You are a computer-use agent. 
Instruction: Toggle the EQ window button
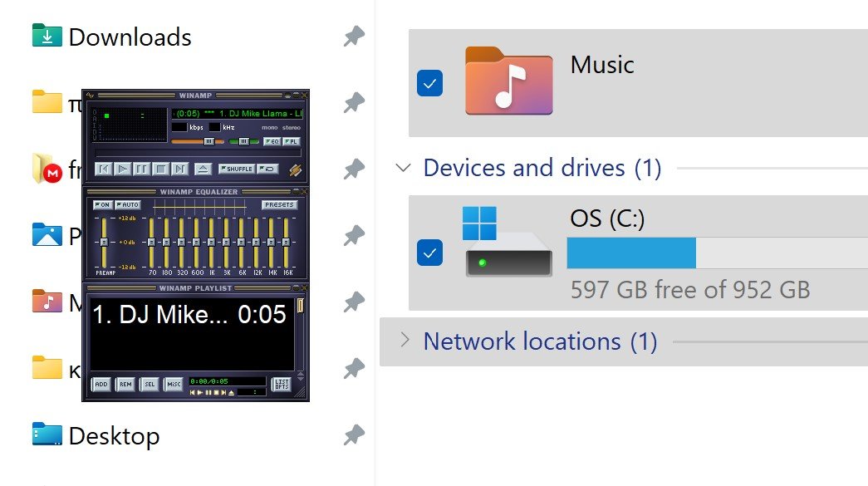coord(272,141)
